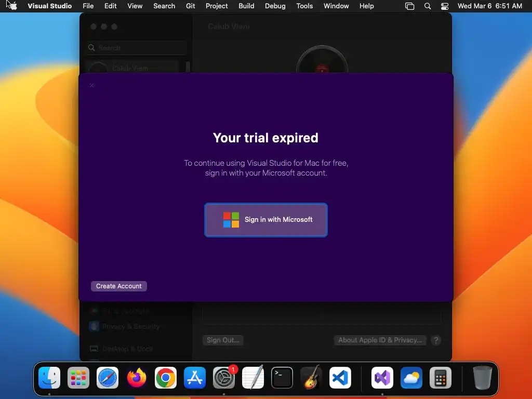Click the profile avatar in the Settings window
Viewport: 532px width, 399px height.
[x=322, y=59]
